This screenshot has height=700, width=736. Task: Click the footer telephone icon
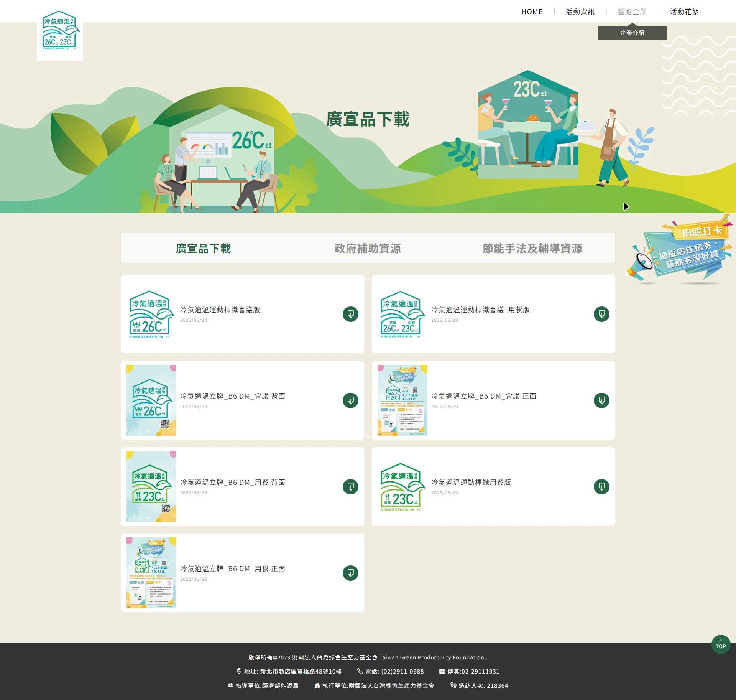click(x=360, y=671)
